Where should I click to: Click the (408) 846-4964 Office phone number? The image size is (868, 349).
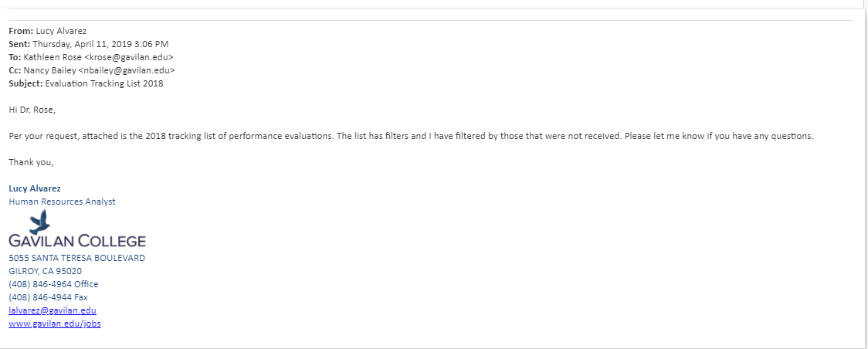click(x=53, y=284)
